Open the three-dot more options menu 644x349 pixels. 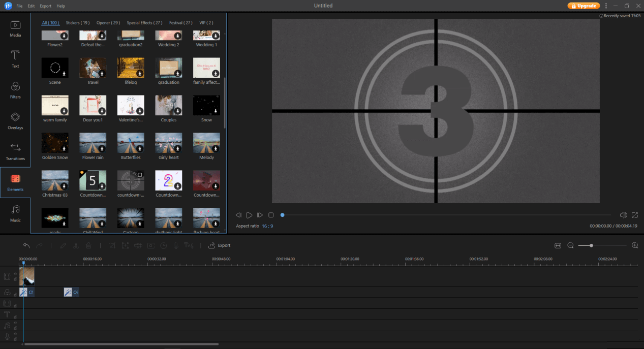(606, 6)
